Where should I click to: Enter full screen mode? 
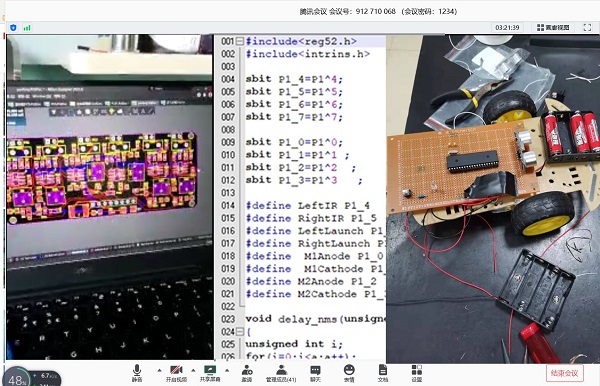[x=587, y=28]
